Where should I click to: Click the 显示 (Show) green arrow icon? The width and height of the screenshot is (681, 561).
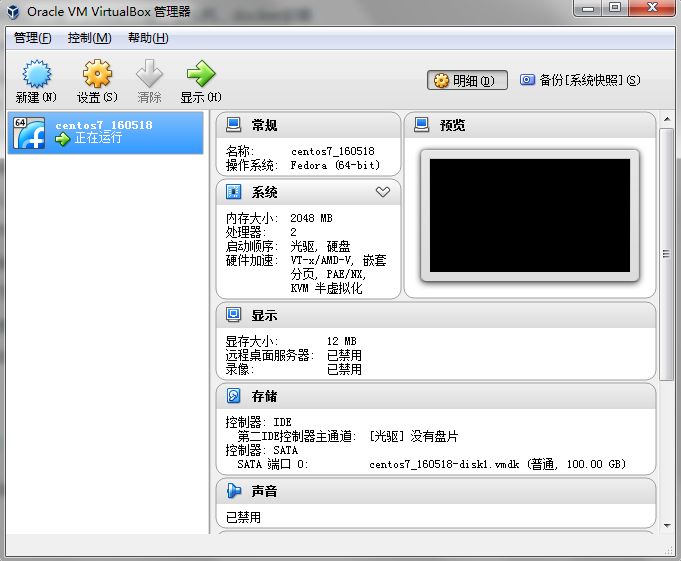click(201, 74)
